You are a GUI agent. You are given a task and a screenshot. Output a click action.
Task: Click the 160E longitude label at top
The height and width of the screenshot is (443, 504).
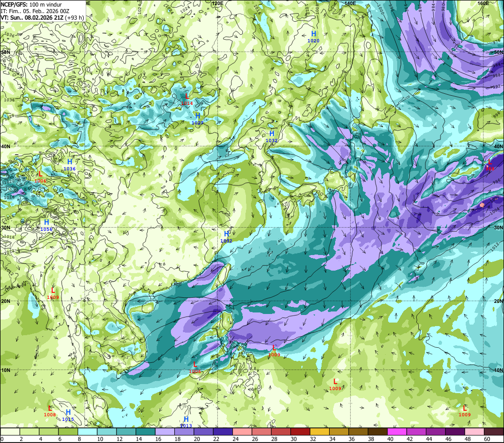[483, 3]
